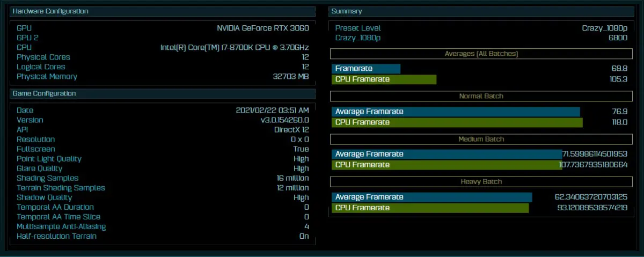Click the Averages (All Batches) section header

coord(481,54)
